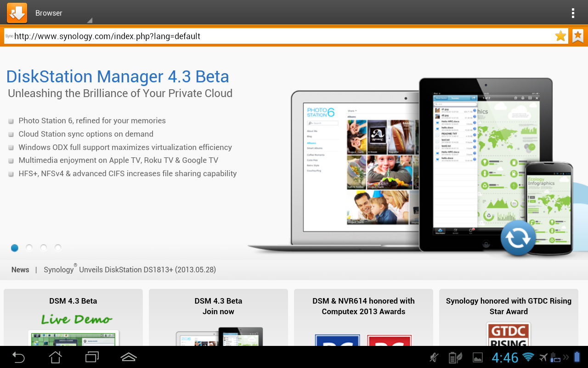Open the screenshot thumbnail icon in status bar
Image resolution: width=588 pixels, height=368 pixels.
477,357
